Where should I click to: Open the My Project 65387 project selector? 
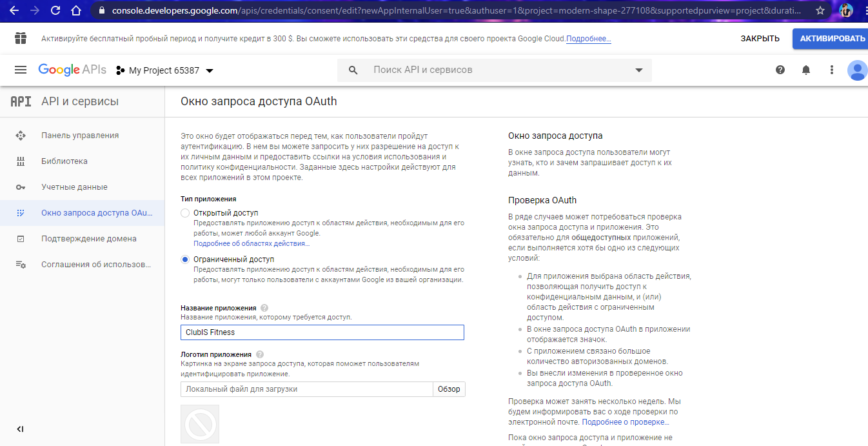(165, 70)
